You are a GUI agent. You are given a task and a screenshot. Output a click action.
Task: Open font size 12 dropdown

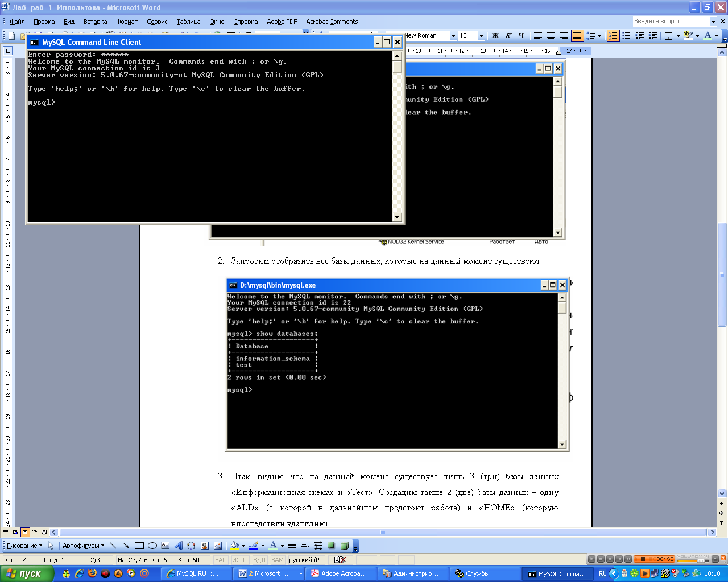click(x=481, y=35)
